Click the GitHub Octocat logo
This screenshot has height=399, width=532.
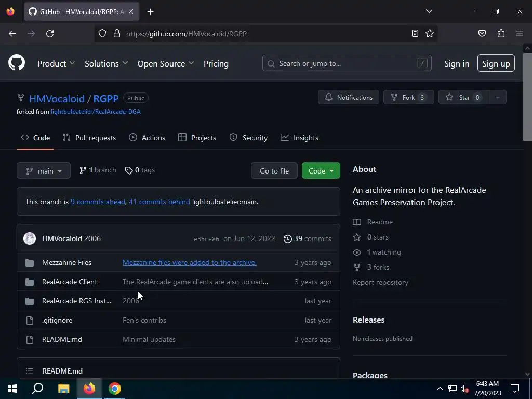pyautogui.click(x=16, y=63)
